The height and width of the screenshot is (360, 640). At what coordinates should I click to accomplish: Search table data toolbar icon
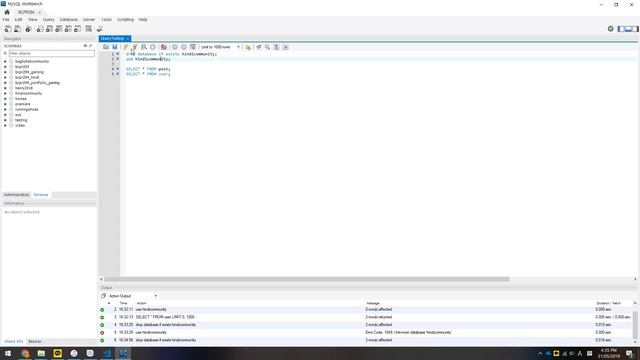[x=89, y=29]
